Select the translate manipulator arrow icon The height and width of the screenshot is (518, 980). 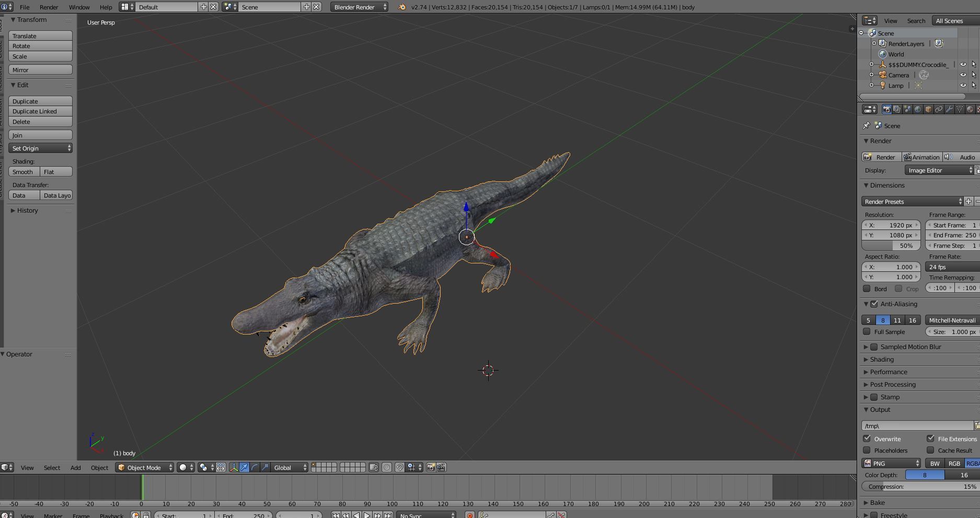click(244, 467)
